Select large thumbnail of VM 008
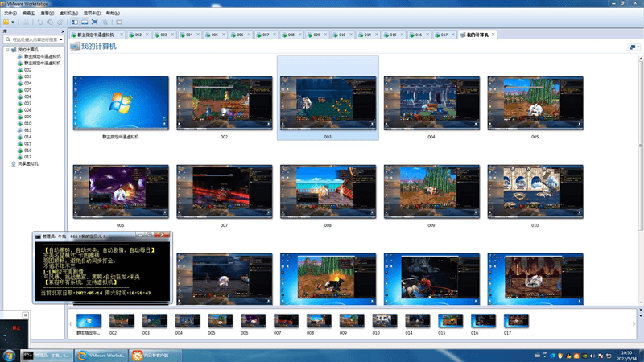The width and height of the screenshot is (644, 362). (x=328, y=191)
